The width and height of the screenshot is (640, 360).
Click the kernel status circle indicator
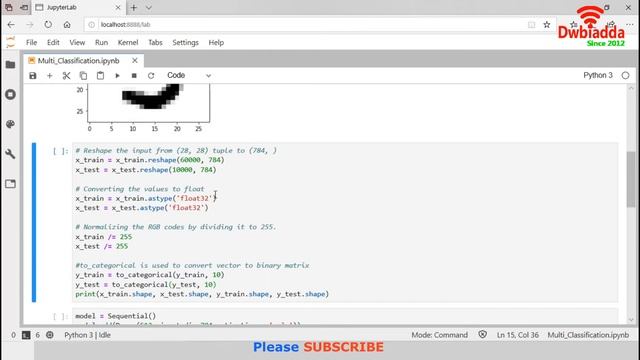[x=625, y=76]
